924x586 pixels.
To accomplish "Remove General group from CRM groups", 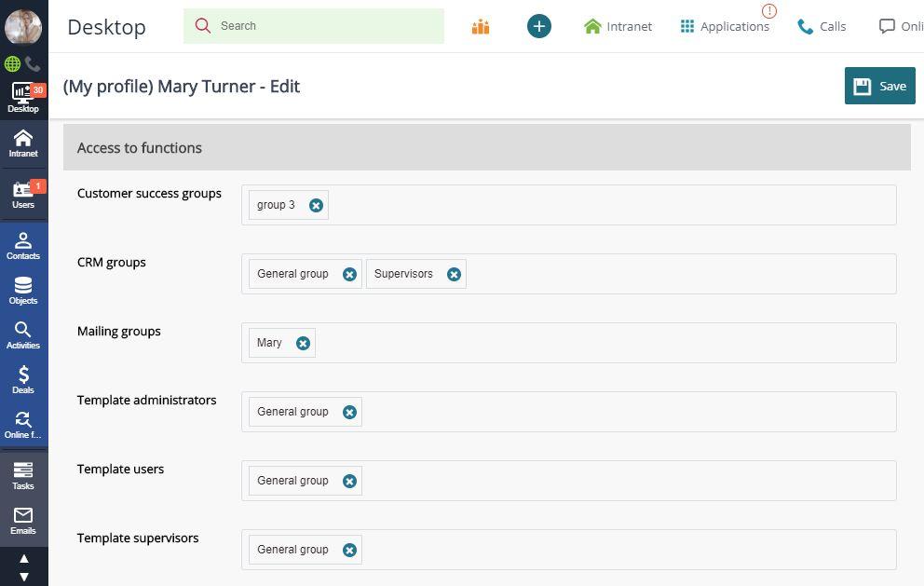I will 349,274.
